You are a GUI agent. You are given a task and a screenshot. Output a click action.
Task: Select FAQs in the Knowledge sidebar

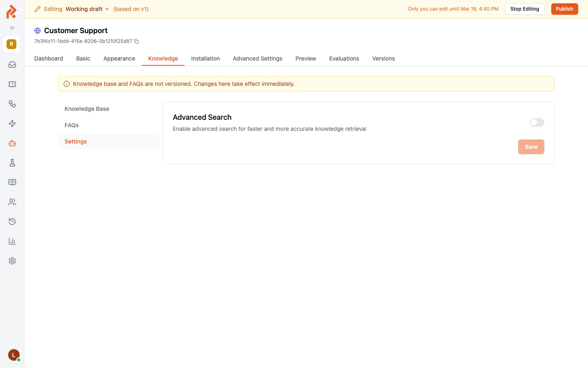pyautogui.click(x=71, y=125)
